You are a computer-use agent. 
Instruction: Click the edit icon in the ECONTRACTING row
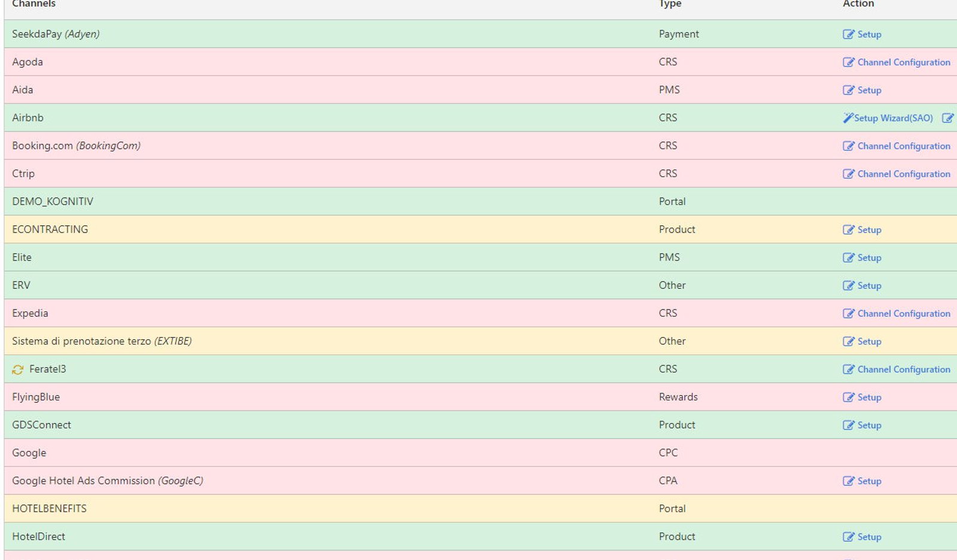[x=848, y=229]
